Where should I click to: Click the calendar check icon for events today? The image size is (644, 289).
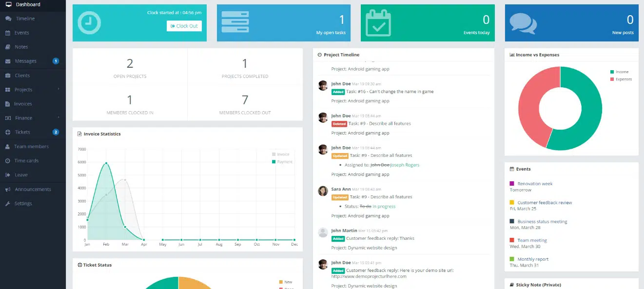click(x=378, y=23)
